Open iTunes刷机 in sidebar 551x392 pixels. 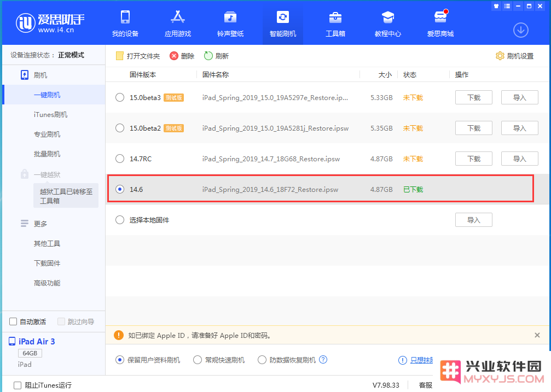pyautogui.click(x=50, y=114)
